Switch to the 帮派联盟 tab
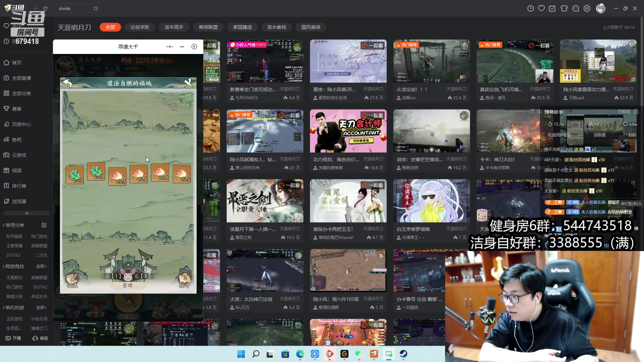This screenshot has height=362, width=644. [208, 27]
